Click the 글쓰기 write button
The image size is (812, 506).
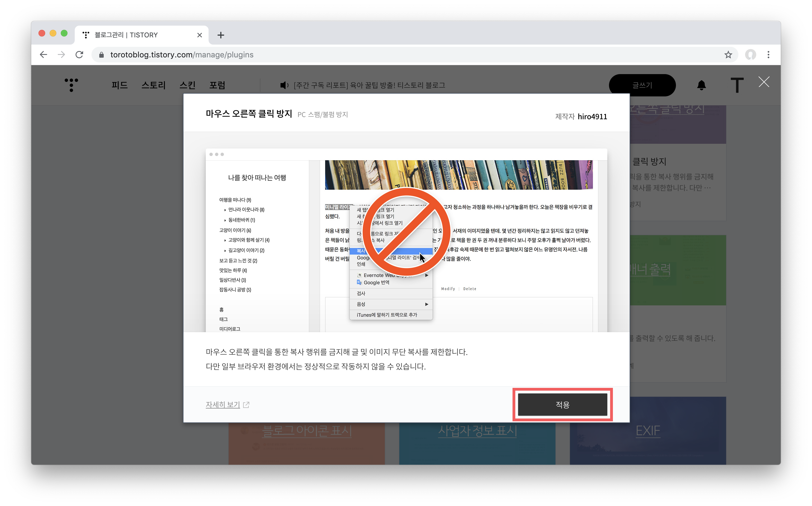click(642, 85)
